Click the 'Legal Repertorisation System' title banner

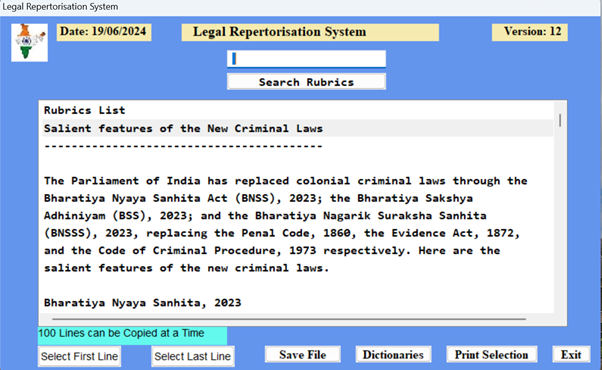pyautogui.click(x=310, y=32)
